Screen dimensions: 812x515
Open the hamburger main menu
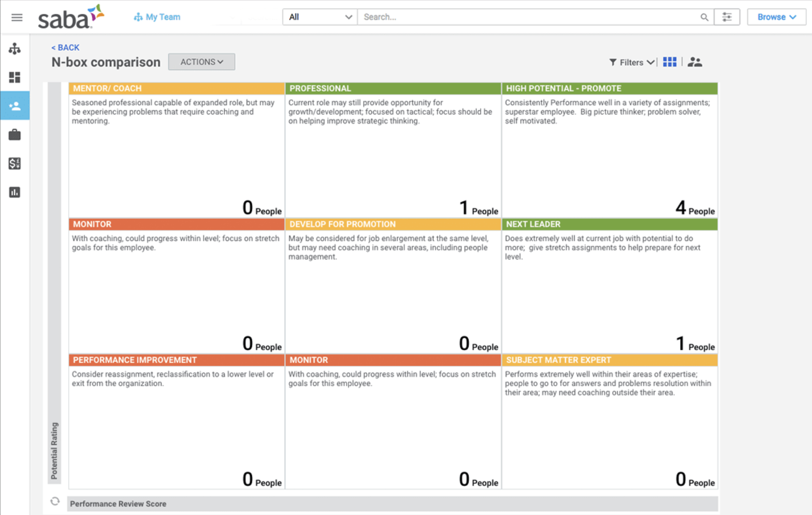point(17,17)
